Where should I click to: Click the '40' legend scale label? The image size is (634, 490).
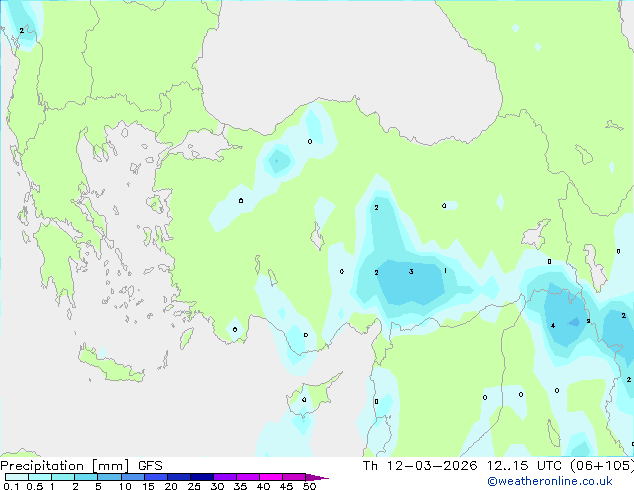263,486
